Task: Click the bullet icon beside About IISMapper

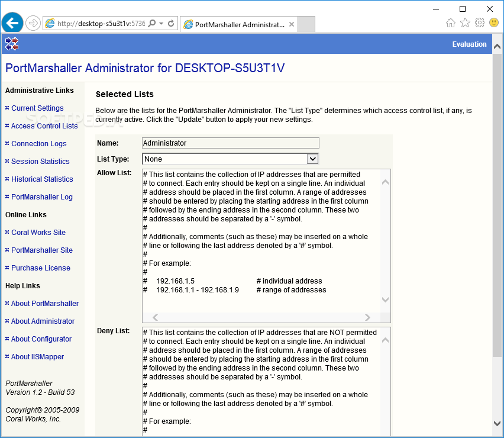Action: (x=7, y=356)
